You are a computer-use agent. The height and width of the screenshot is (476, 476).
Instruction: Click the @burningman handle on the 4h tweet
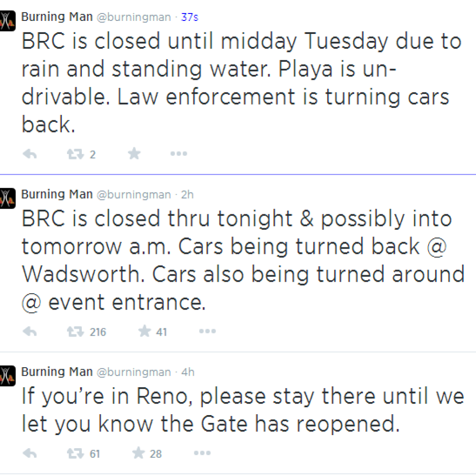coord(133,372)
